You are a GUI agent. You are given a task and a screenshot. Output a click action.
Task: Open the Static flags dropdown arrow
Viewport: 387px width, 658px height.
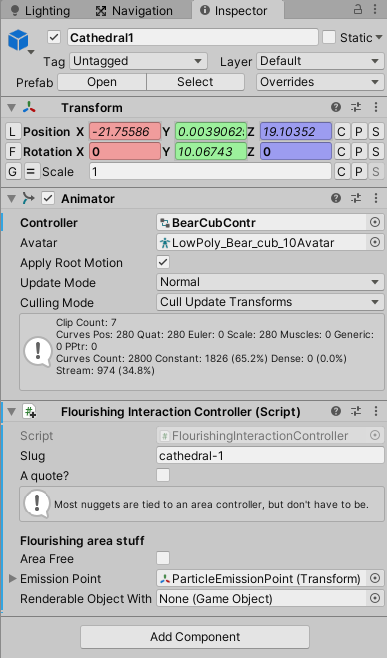[x=379, y=37]
